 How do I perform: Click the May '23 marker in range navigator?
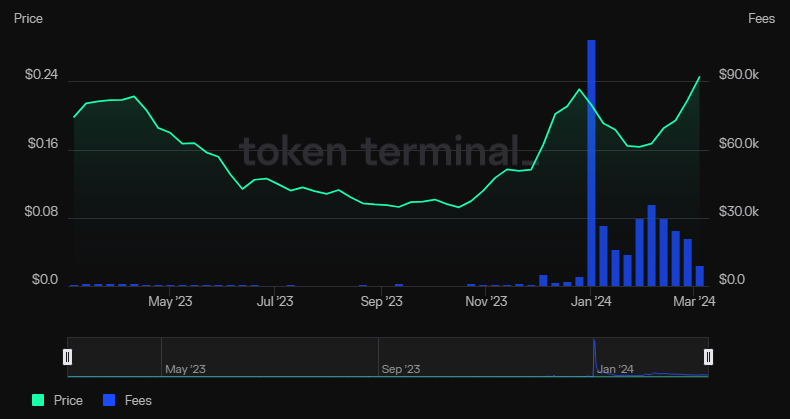click(185, 369)
